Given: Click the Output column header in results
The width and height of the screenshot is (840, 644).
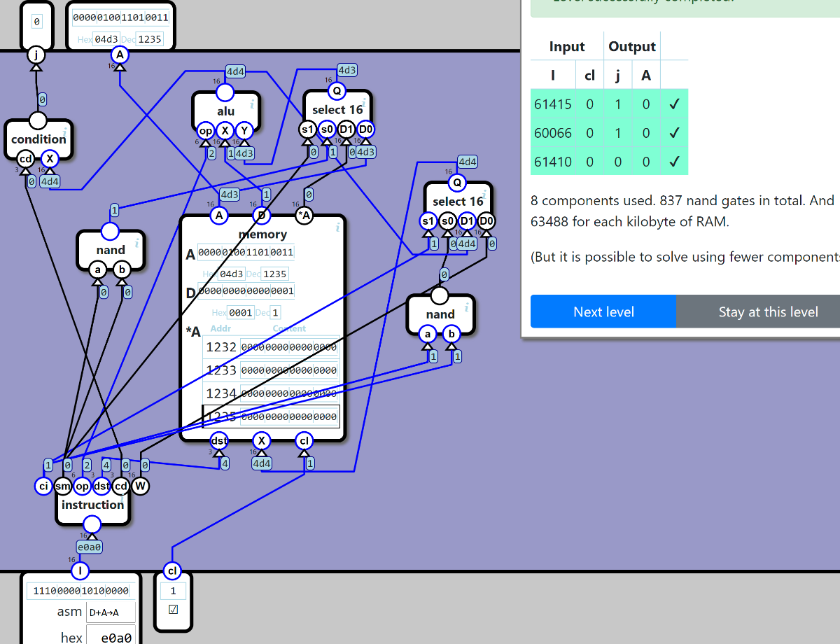Looking at the screenshot, I should [x=632, y=46].
